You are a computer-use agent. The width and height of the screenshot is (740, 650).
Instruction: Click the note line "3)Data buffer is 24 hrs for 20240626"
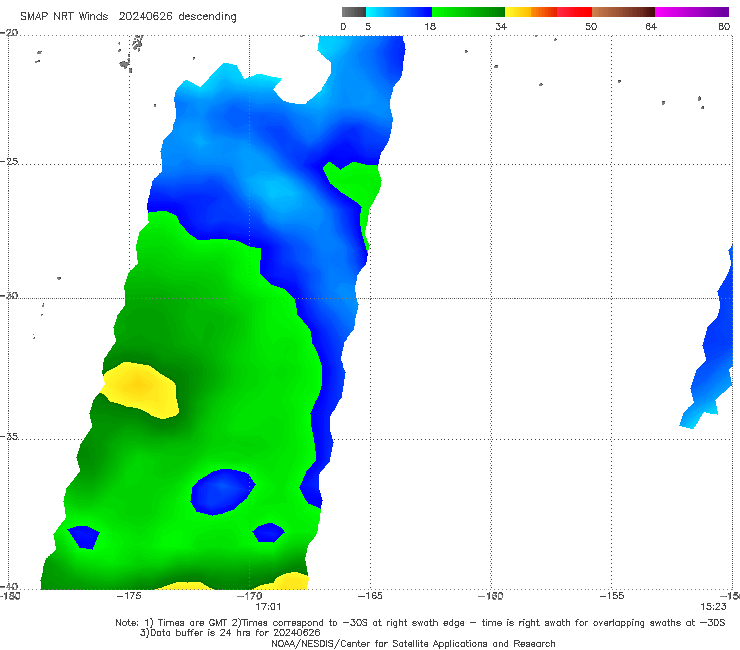click(x=230, y=633)
